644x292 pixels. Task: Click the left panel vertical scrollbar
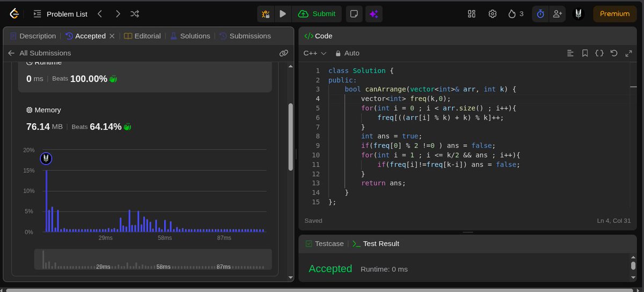point(291,137)
